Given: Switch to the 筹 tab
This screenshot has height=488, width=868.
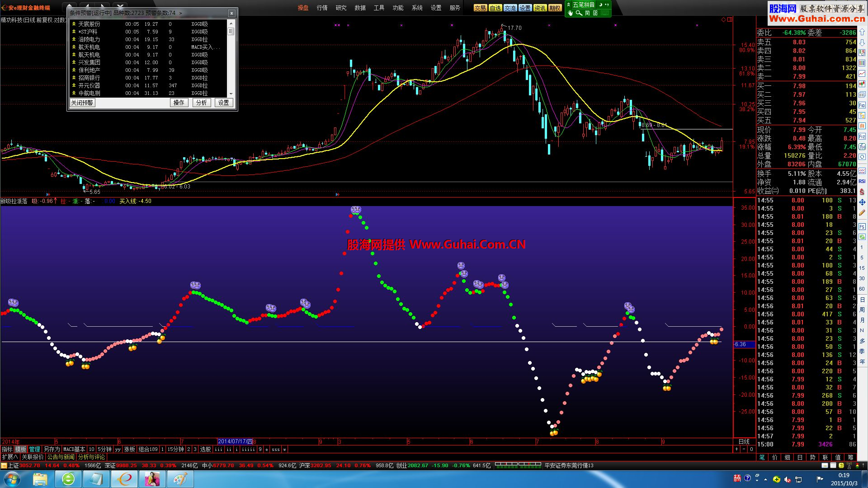Looking at the screenshot, I should (850, 457).
